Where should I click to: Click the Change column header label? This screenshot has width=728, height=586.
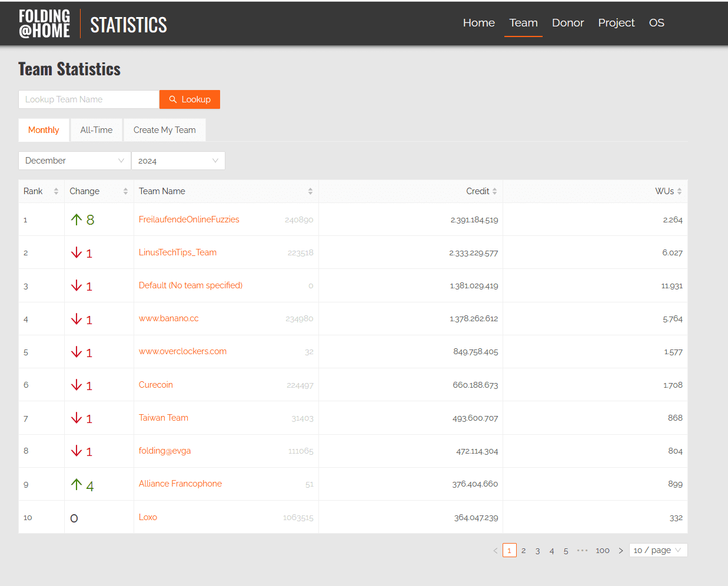[85, 191]
